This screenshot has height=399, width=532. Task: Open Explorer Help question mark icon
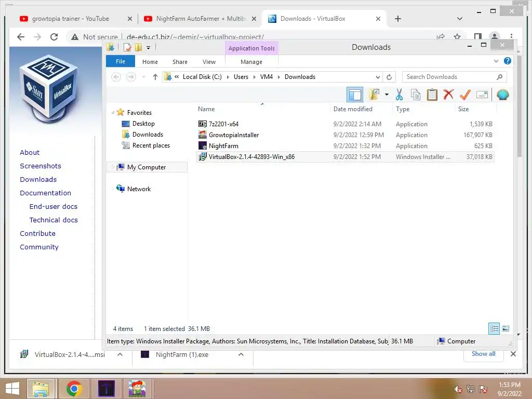[507, 61]
